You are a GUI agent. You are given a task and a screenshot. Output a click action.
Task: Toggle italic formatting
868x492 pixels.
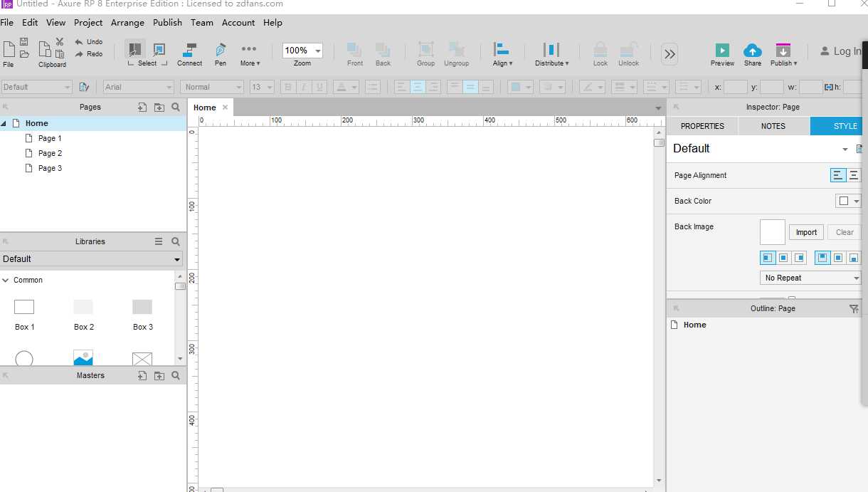pyautogui.click(x=304, y=87)
